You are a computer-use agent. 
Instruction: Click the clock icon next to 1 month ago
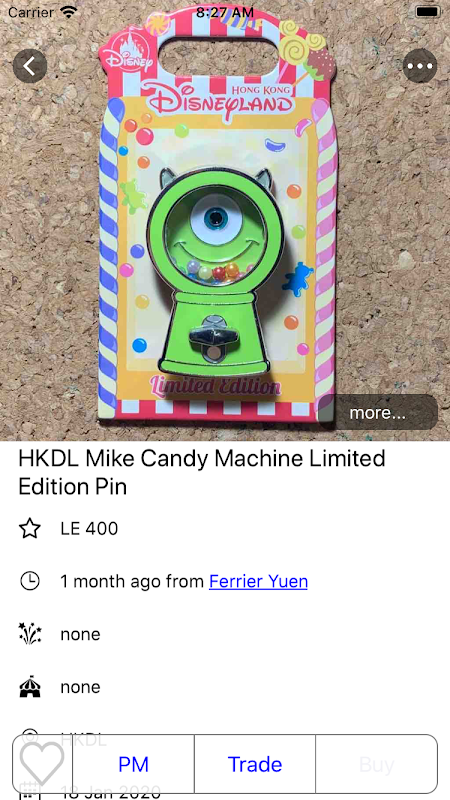(30, 581)
